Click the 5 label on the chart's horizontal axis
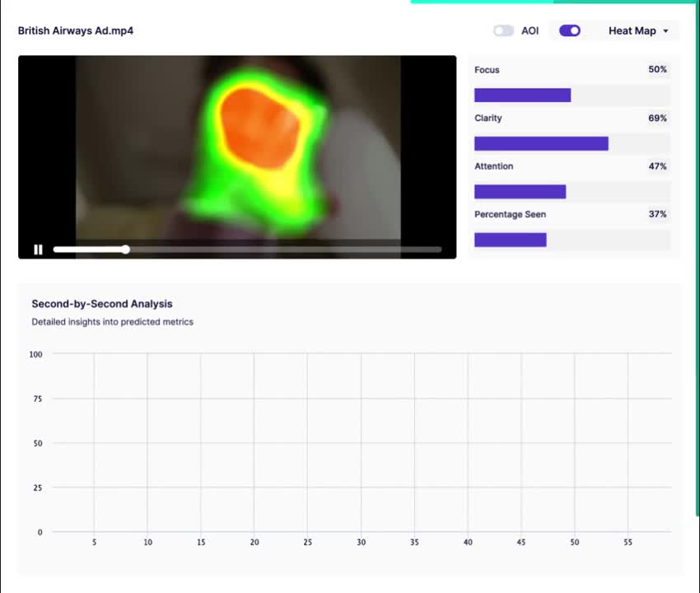 coord(94,542)
